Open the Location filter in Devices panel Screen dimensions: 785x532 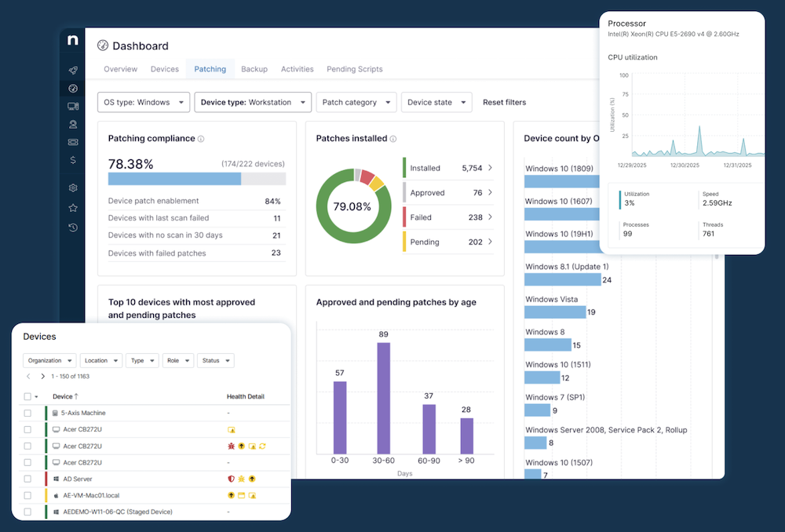pyautogui.click(x=101, y=360)
